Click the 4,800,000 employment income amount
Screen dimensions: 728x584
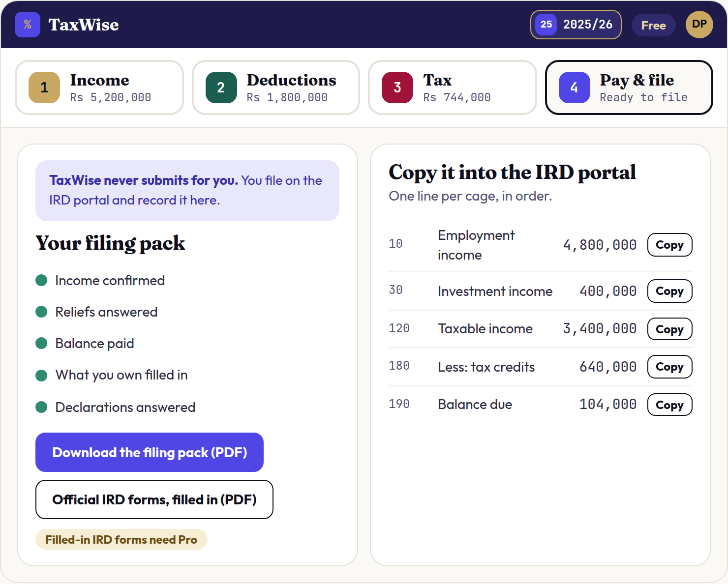(600, 245)
